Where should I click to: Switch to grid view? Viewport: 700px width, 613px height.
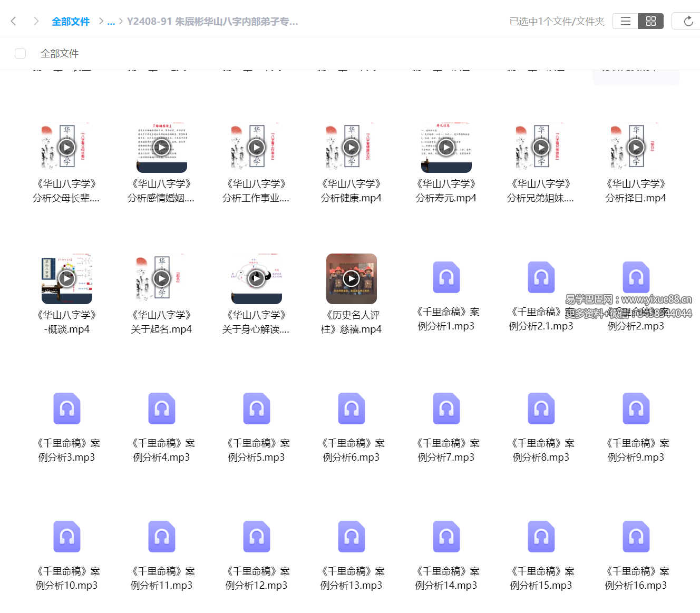point(650,21)
